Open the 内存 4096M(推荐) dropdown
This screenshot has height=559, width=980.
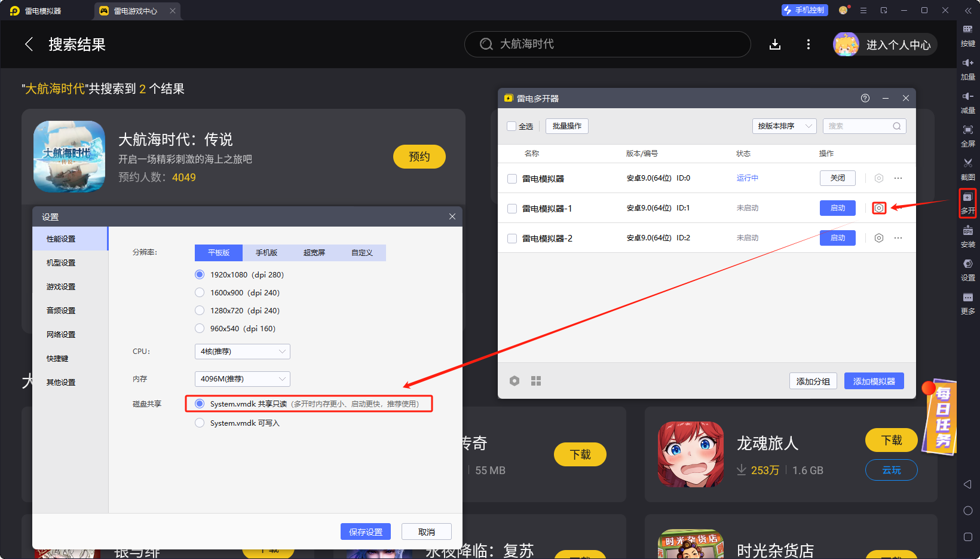[x=243, y=379]
